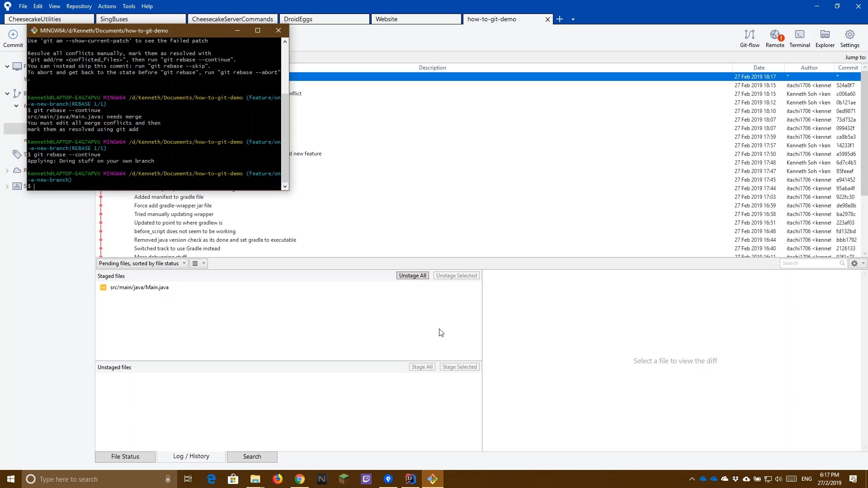Launch Terminal from SourceTree toolbar
Viewport: 868px width, 488px height.
coord(800,38)
